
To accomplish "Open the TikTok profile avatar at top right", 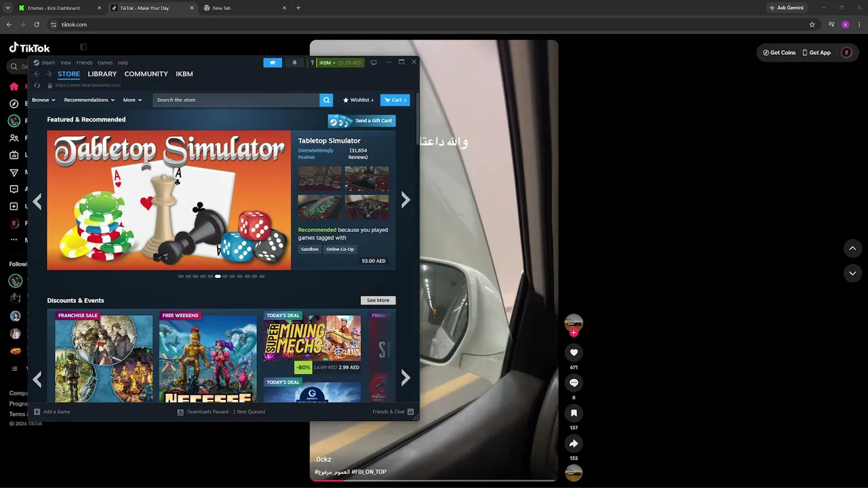I will [x=846, y=52].
